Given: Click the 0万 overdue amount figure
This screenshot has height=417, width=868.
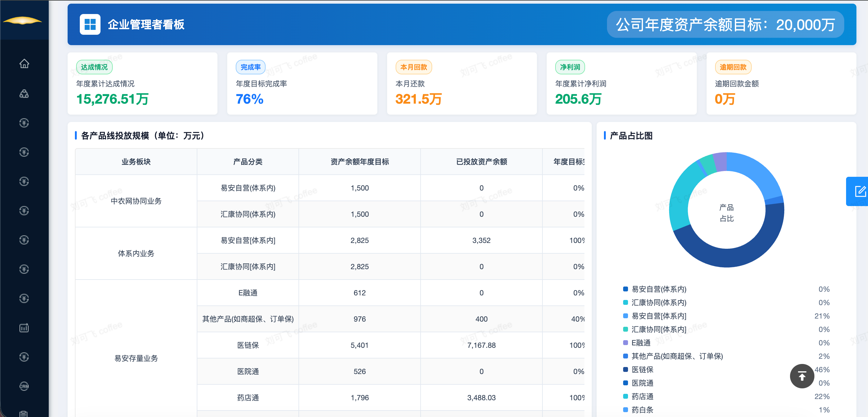Looking at the screenshot, I should point(725,99).
